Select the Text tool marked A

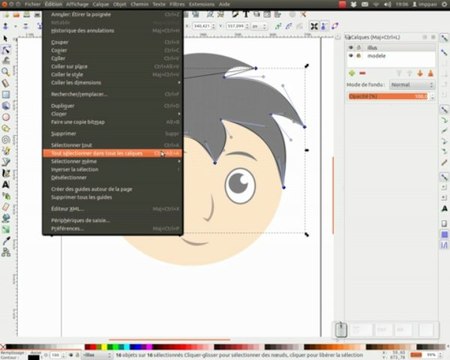tap(6, 184)
